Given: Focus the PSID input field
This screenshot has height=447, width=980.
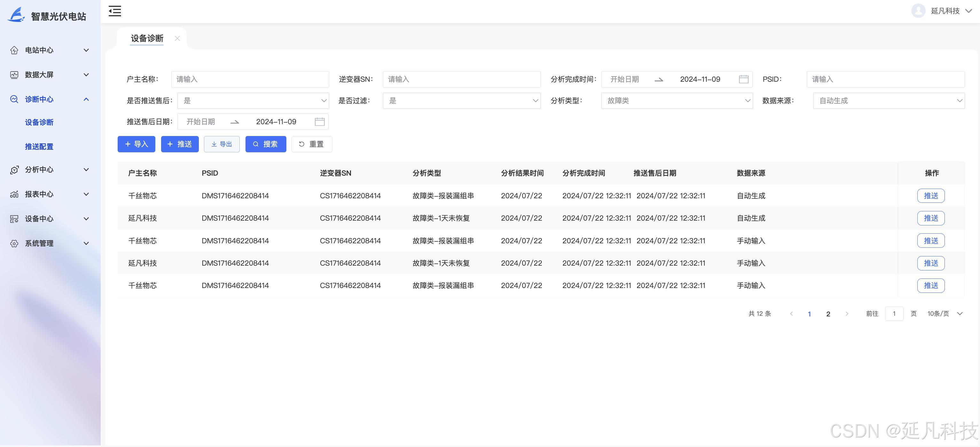Looking at the screenshot, I should 886,79.
